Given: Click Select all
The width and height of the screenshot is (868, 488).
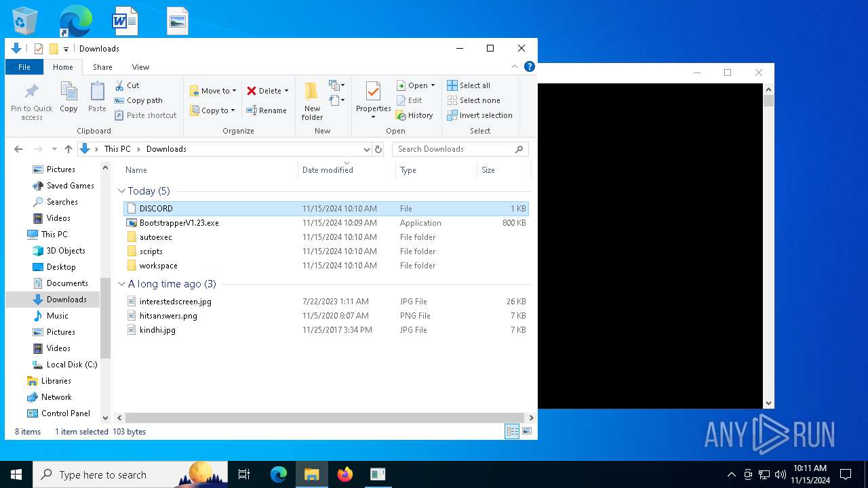Looking at the screenshot, I should coord(469,85).
